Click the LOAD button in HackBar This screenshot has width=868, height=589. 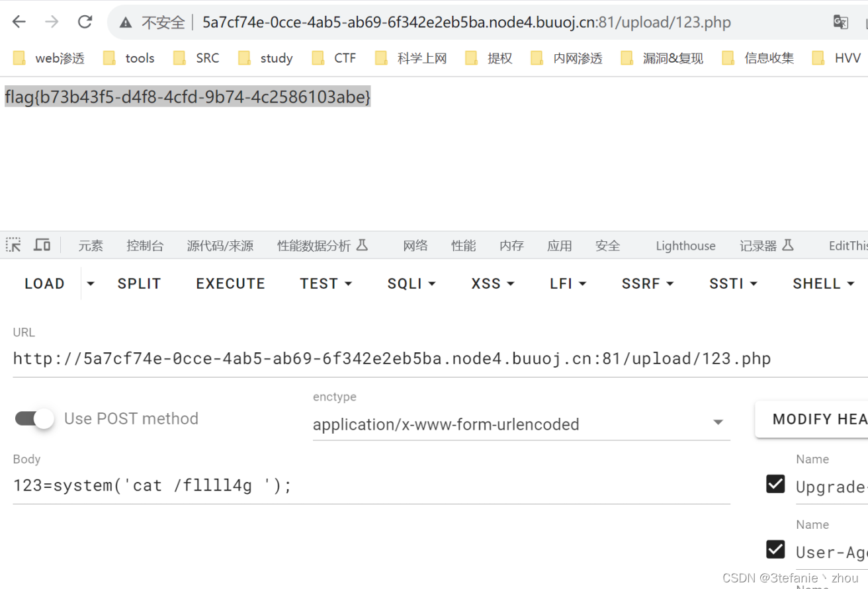(44, 284)
